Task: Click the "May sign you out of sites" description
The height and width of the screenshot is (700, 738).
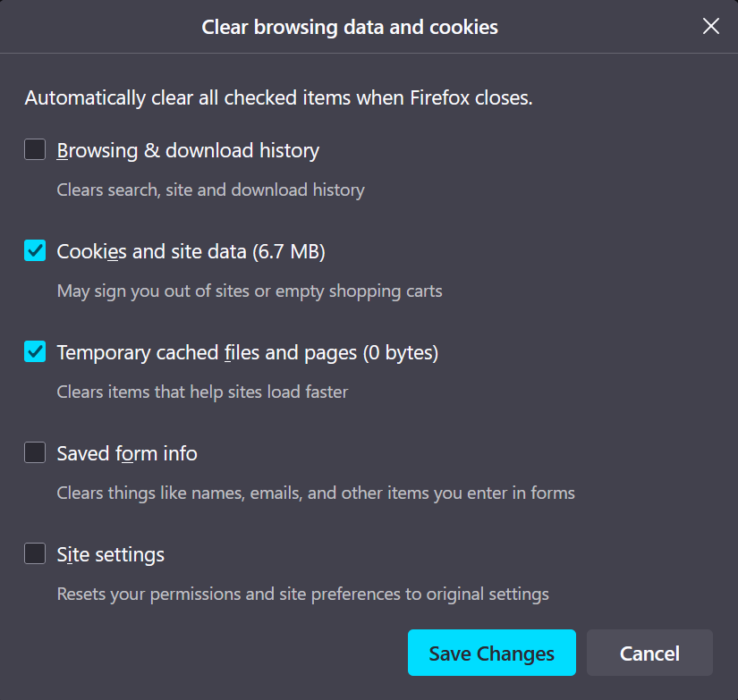Action: coord(250,291)
